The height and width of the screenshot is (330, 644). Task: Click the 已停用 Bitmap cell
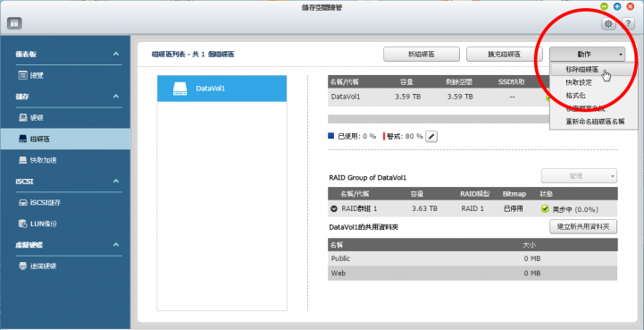click(x=514, y=209)
